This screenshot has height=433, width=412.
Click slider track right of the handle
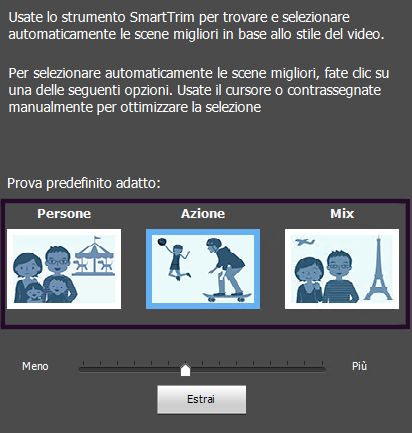pos(258,369)
